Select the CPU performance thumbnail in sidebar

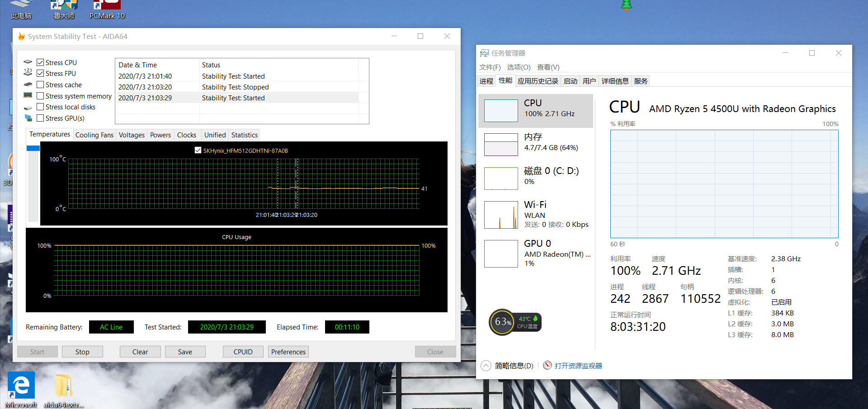pos(536,111)
